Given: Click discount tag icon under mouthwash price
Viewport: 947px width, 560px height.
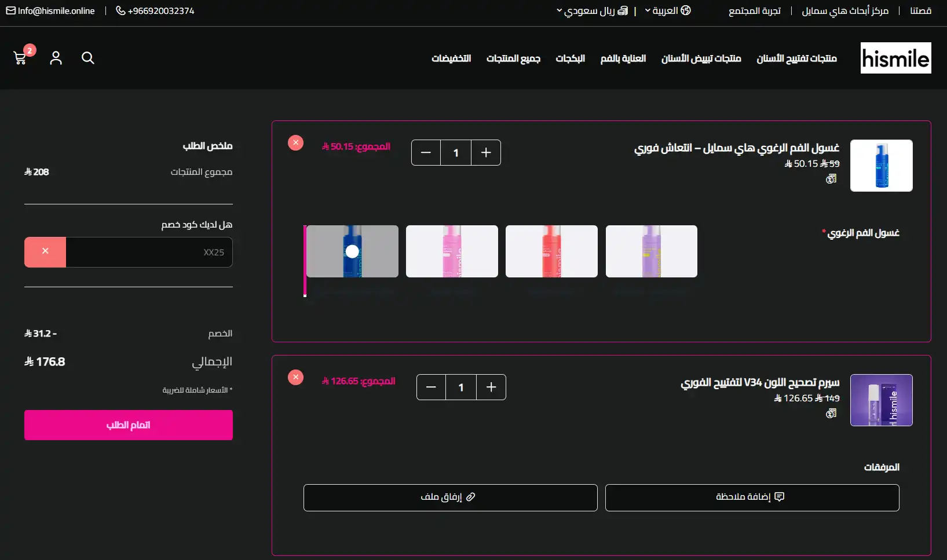Looking at the screenshot, I should [x=831, y=179].
